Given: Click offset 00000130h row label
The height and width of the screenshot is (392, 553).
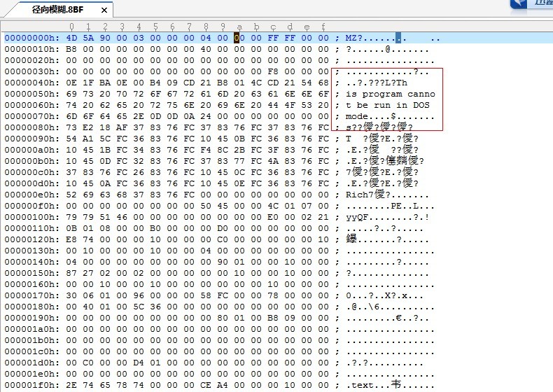Looking at the screenshot, I should point(32,251).
